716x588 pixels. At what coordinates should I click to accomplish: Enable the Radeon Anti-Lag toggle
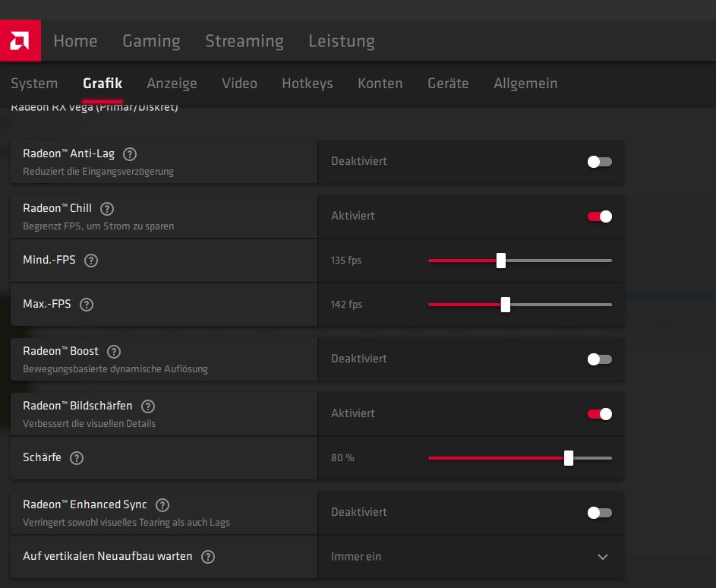599,162
